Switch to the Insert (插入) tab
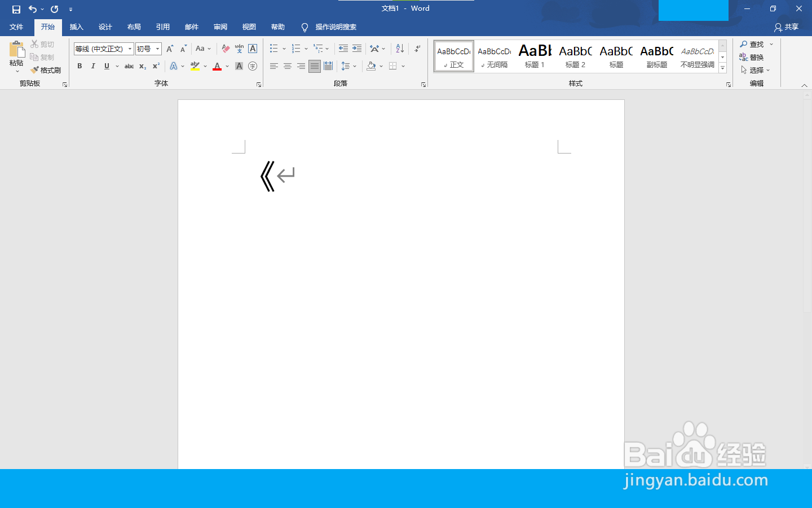The height and width of the screenshot is (508, 812). (76, 27)
